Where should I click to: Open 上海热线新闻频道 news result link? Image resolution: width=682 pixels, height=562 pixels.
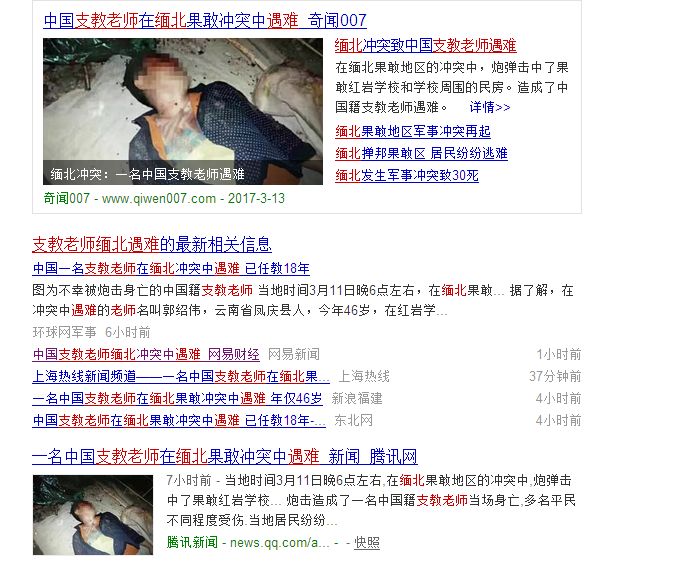click(181, 376)
